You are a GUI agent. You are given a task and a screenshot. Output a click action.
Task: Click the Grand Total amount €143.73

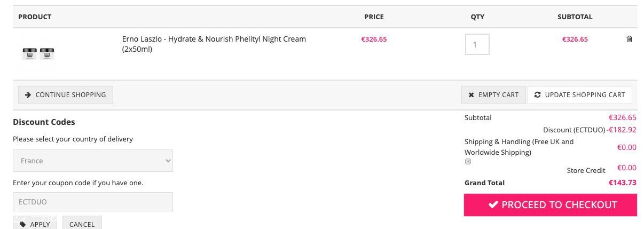tap(622, 183)
